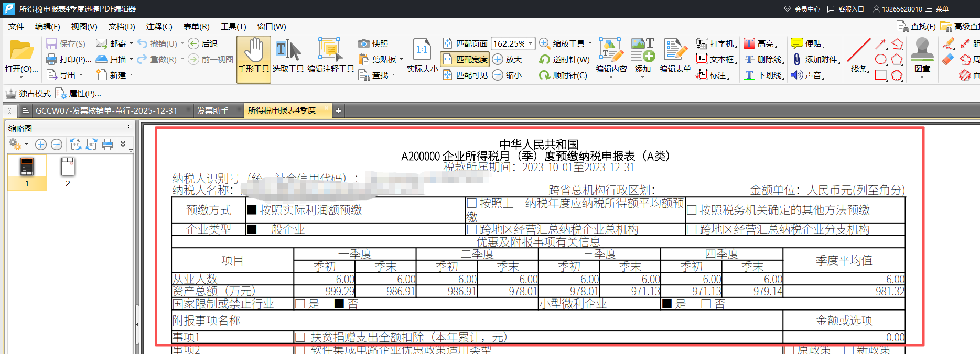The height and width of the screenshot is (354, 980).
Task: Print pages from thumbnail panel printer icon
Action: [107, 145]
